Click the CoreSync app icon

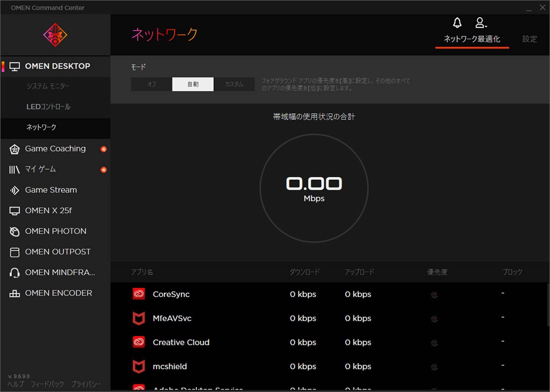coord(139,294)
